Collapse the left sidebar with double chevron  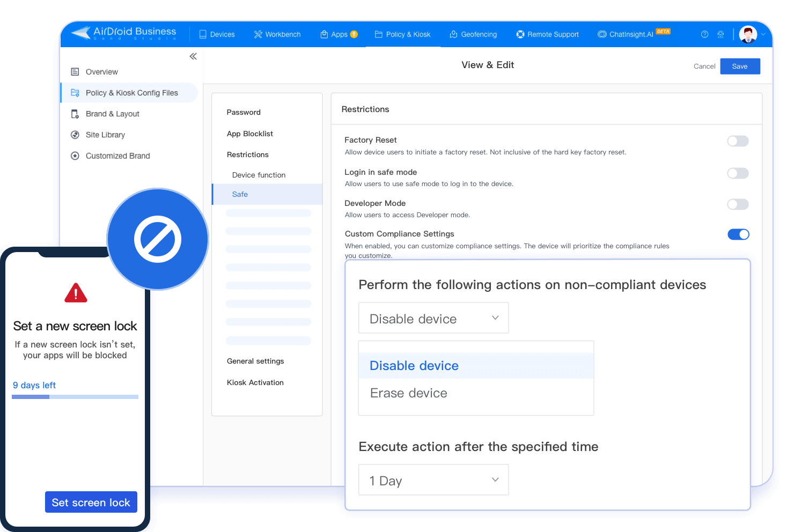tap(193, 56)
